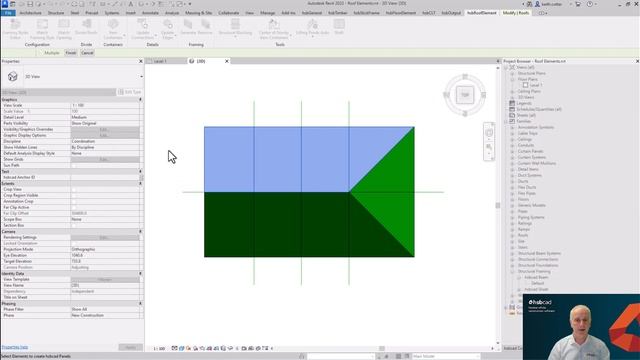The height and width of the screenshot is (360, 640).
Task: Open the Structure ribbon tab
Action: coord(56,13)
